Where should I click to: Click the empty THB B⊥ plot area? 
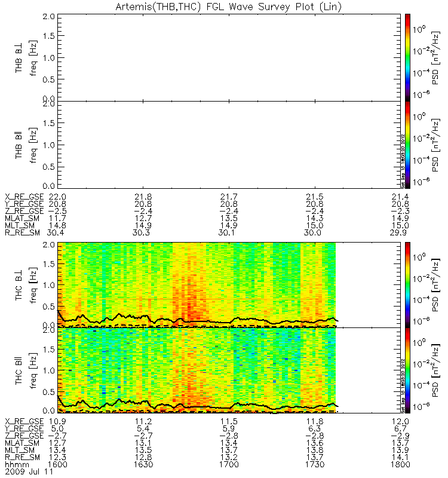229,57
